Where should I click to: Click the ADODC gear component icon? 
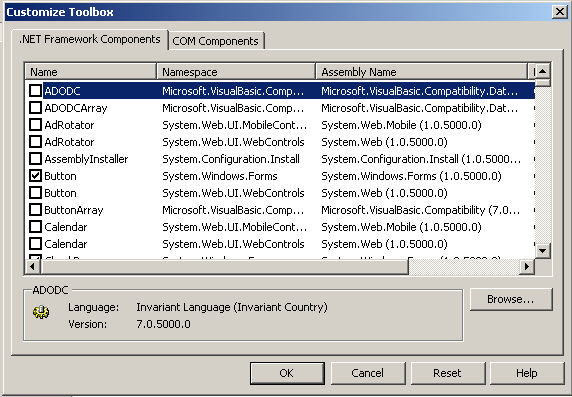tap(41, 312)
